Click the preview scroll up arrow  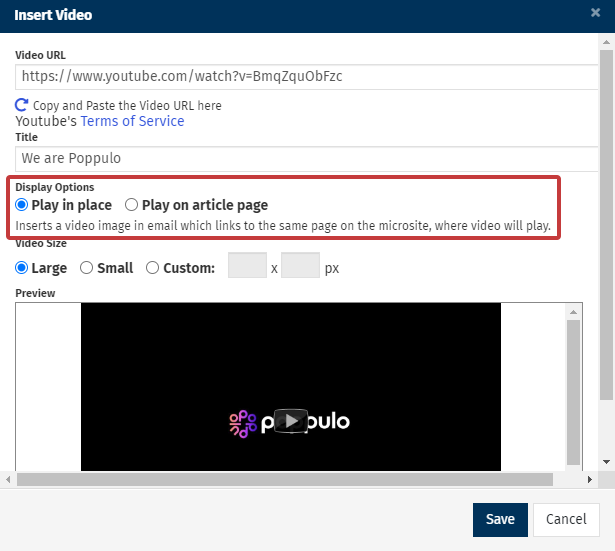(x=573, y=312)
